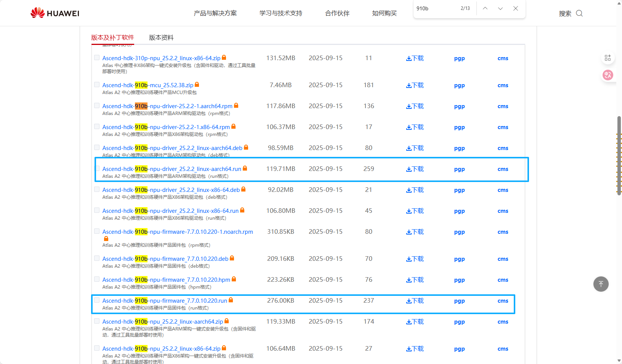
Task: Click the back-to-top round button
Action: [x=601, y=284]
